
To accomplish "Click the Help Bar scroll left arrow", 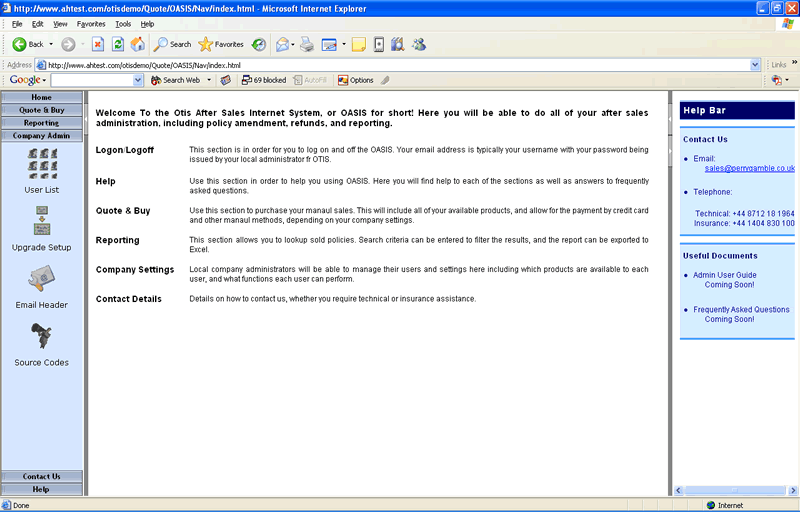I will coord(679,490).
